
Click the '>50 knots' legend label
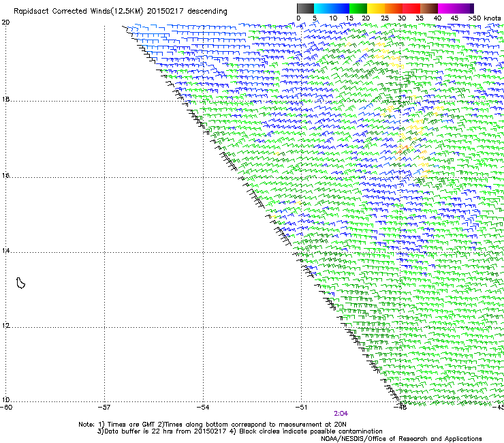tap(484, 18)
